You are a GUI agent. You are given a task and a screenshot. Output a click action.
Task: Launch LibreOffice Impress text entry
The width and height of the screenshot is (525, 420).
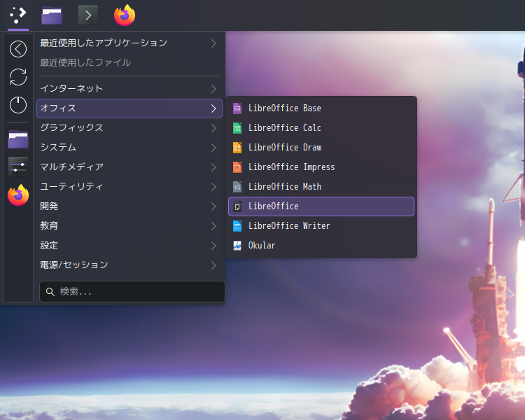(x=291, y=167)
